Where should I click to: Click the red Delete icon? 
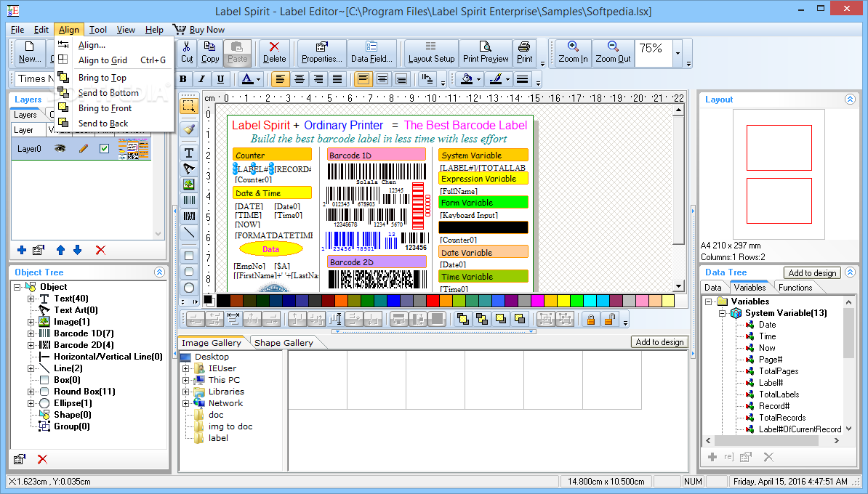(x=274, y=52)
